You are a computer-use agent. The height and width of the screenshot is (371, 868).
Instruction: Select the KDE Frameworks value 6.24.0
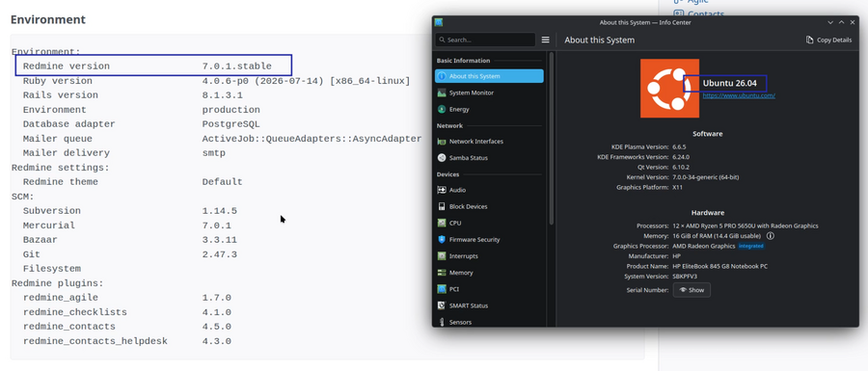coord(681,157)
